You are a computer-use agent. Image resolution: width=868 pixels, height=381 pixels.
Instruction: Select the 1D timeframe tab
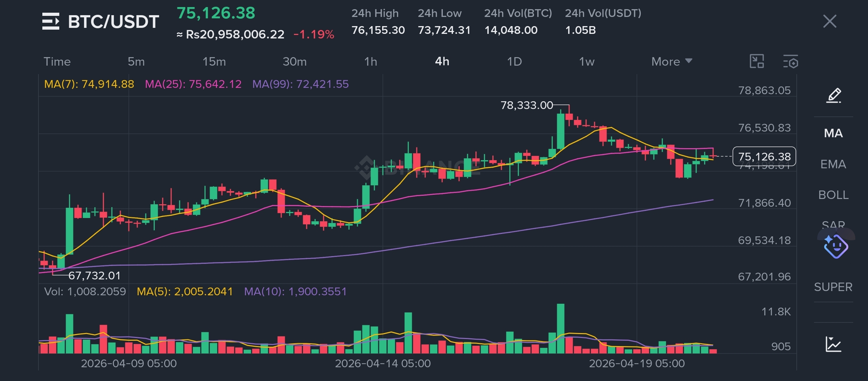(514, 62)
